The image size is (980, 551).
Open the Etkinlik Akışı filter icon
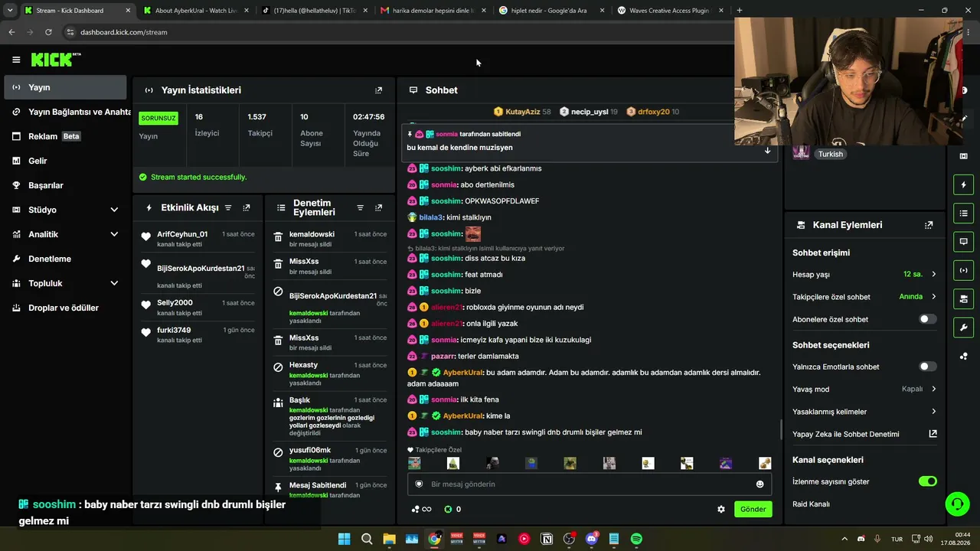(227, 208)
